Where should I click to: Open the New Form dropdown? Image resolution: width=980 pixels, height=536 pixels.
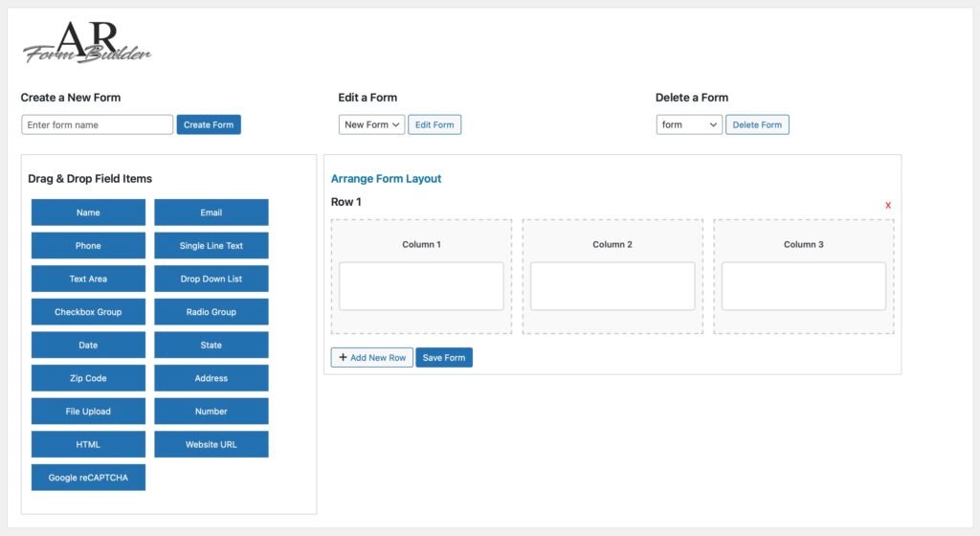[x=372, y=124]
